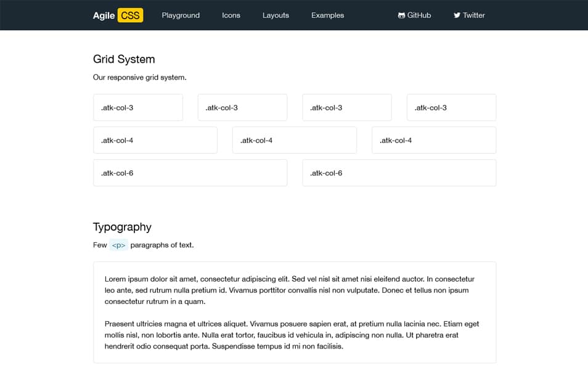Go to the Icons page
The image size is (588, 370).
(x=231, y=15)
